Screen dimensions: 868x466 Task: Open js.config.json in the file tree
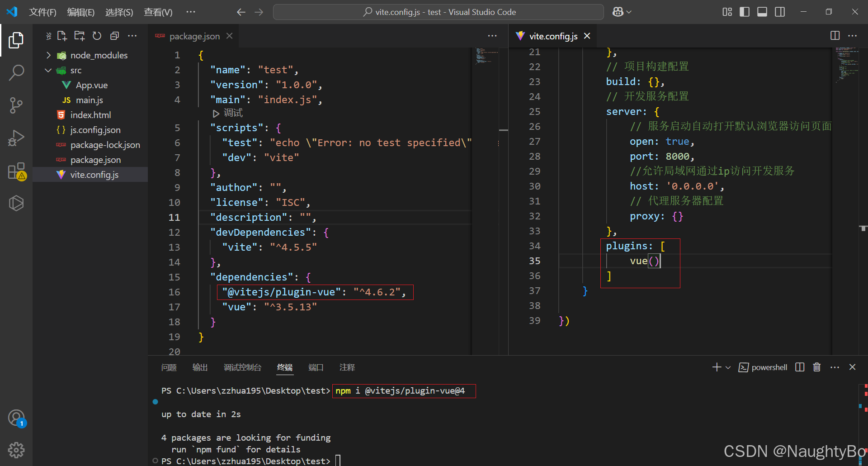click(90, 130)
